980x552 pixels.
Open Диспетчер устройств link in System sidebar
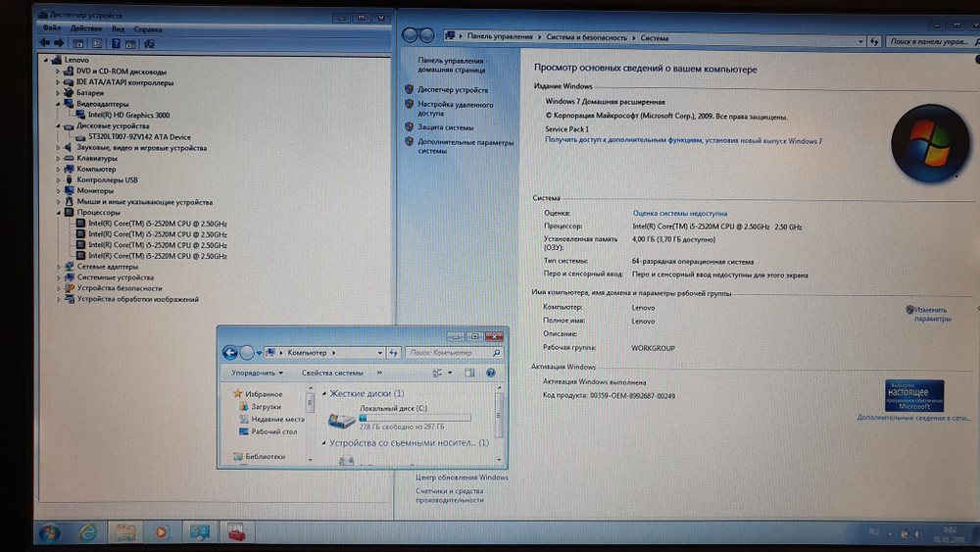tap(453, 90)
